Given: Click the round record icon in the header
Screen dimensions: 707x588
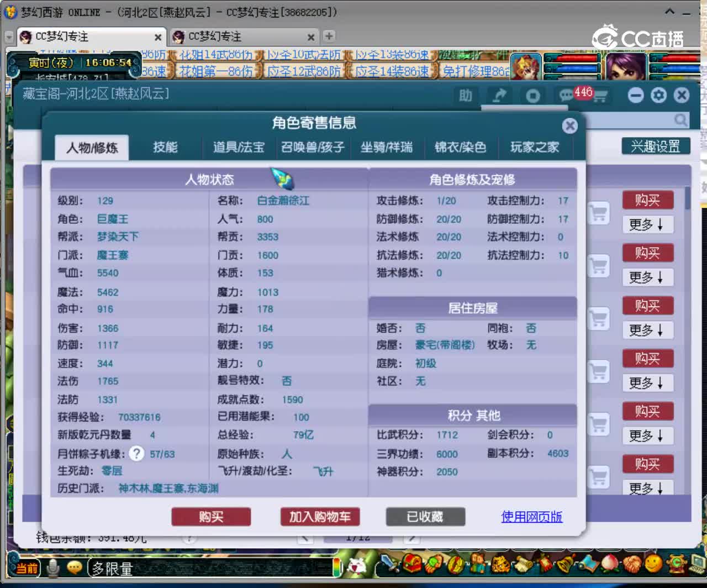Looking at the screenshot, I should coord(533,96).
